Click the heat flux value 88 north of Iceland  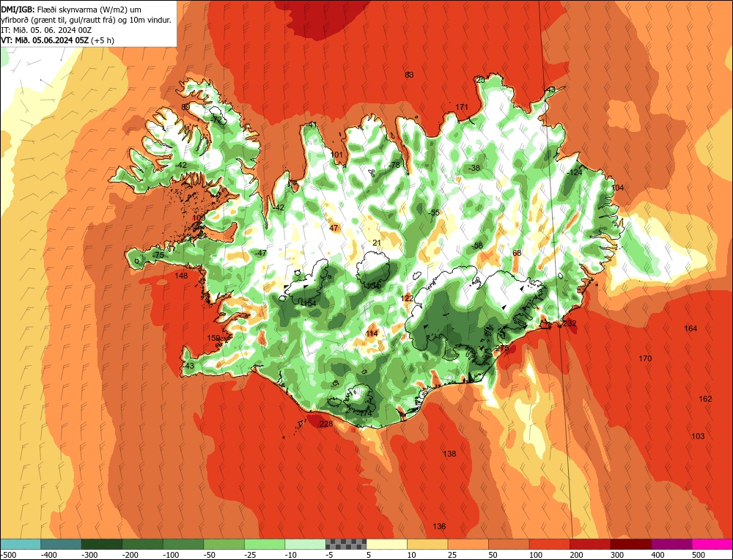[x=409, y=75]
